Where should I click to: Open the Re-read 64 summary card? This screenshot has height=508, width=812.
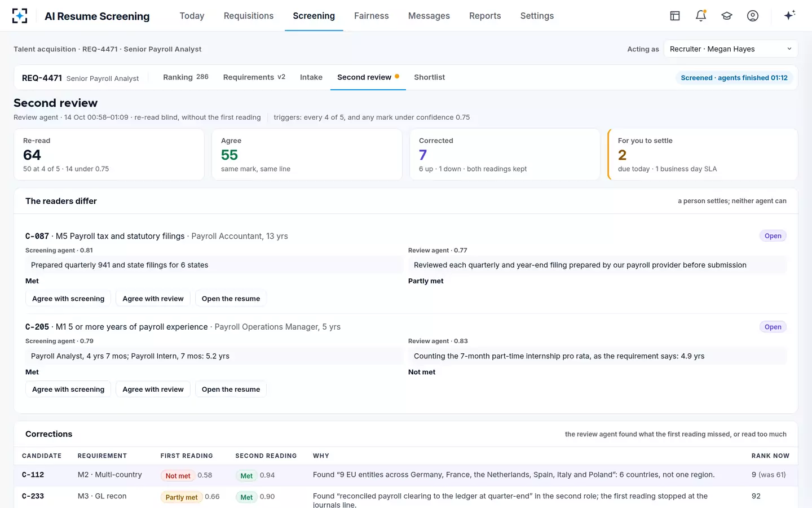pyautogui.click(x=109, y=155)
